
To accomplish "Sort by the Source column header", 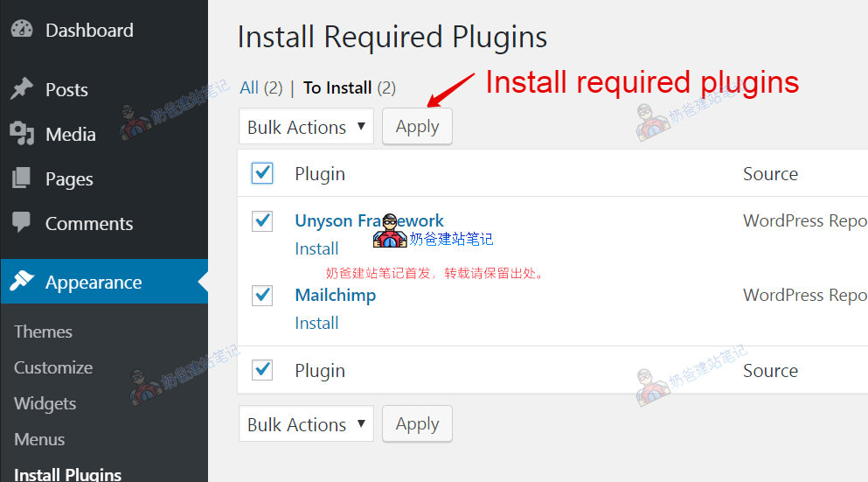I will coord(770,174).
